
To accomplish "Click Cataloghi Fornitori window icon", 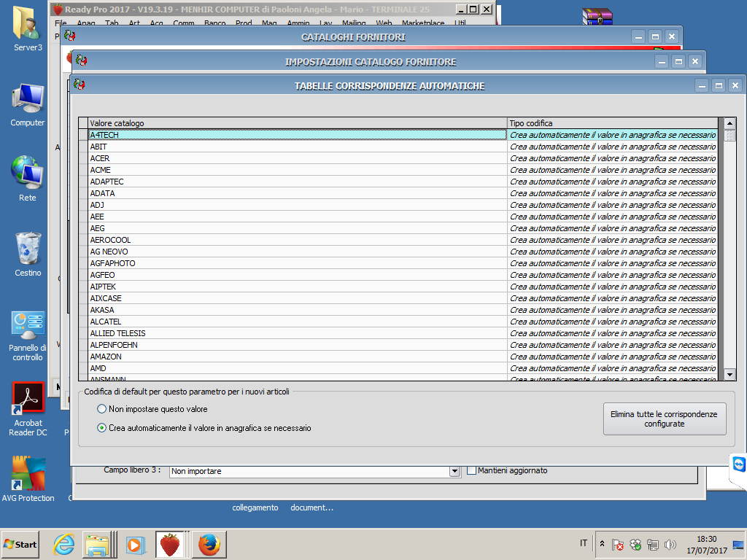I will 69,36.
